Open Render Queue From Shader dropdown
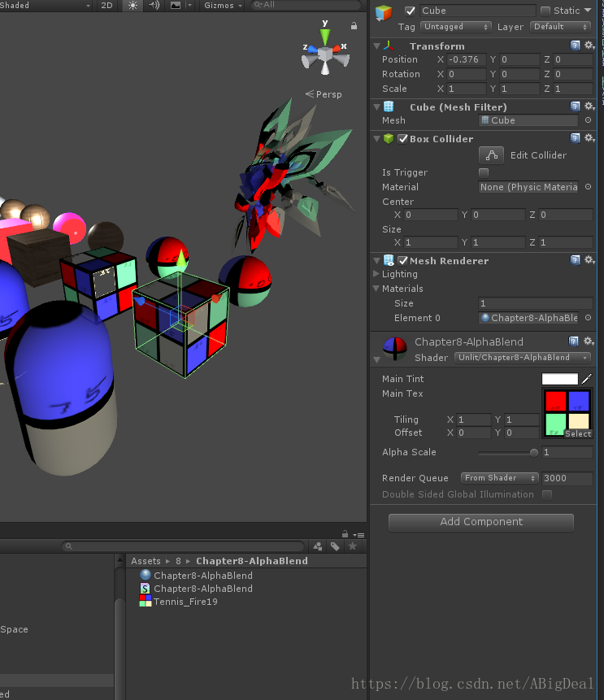604x700 pixels. pyautogui.click(x=499, y=478)
